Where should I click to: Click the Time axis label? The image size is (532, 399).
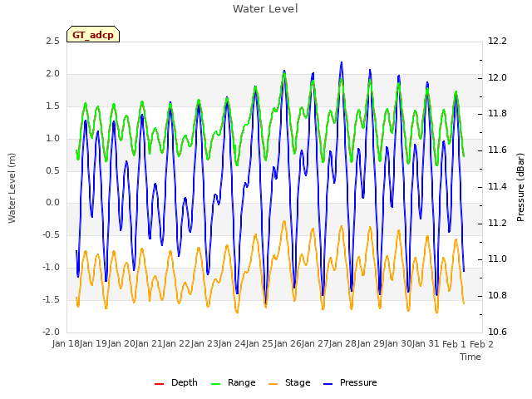(470, 357)
